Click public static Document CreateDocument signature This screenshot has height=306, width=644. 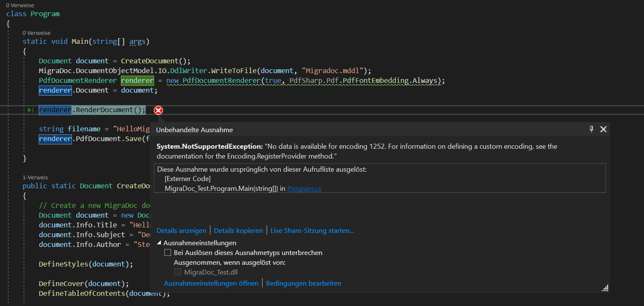(86, 186)
